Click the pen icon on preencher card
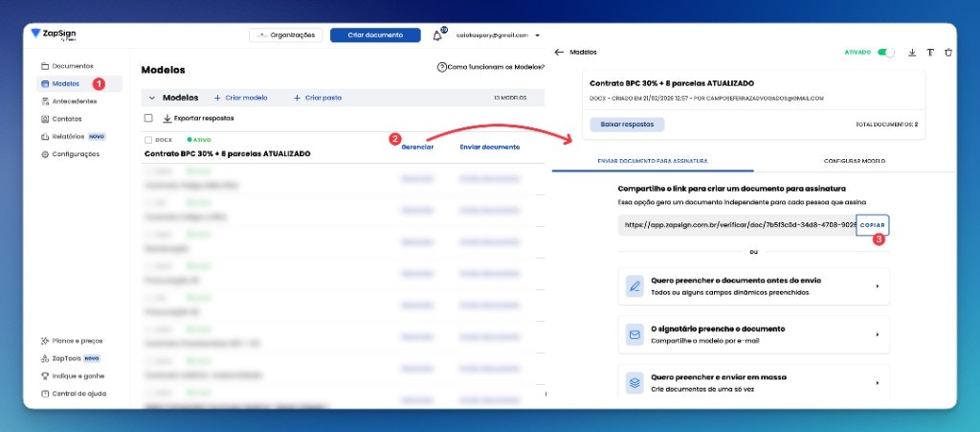 point(635,286)
